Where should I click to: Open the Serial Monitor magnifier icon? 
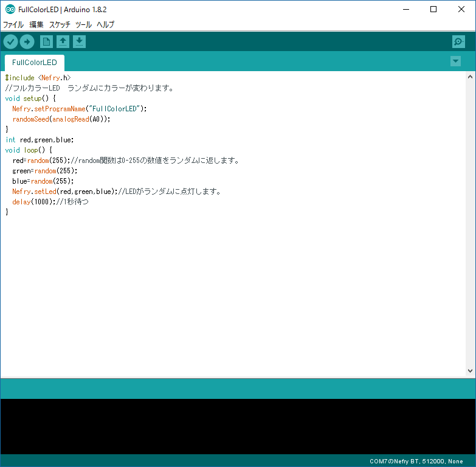click(x=458, y=41)
